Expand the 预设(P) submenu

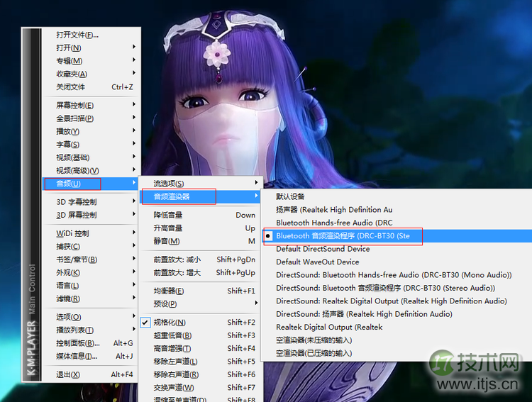point(200,304)
